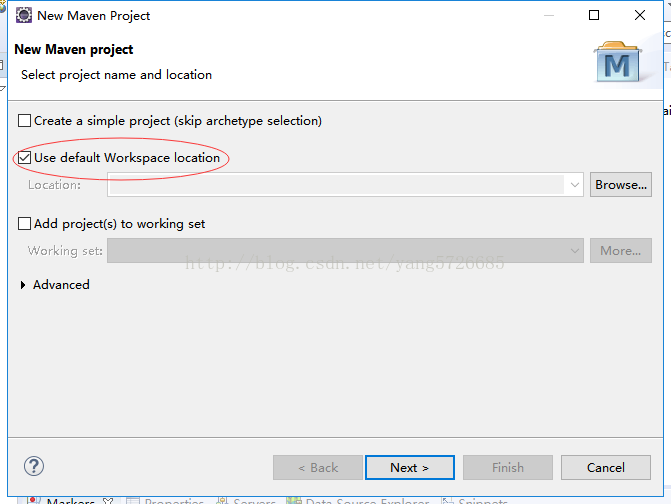671x504 pixels.
Task: Enable Create a simple project checkbox
Action: tap(24, 121)
